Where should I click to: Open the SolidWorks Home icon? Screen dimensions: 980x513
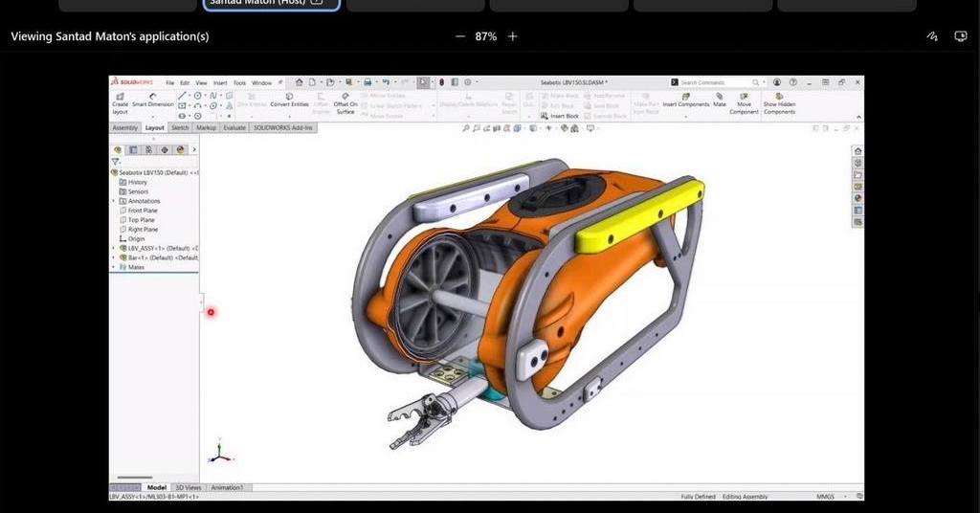(299, 82)
